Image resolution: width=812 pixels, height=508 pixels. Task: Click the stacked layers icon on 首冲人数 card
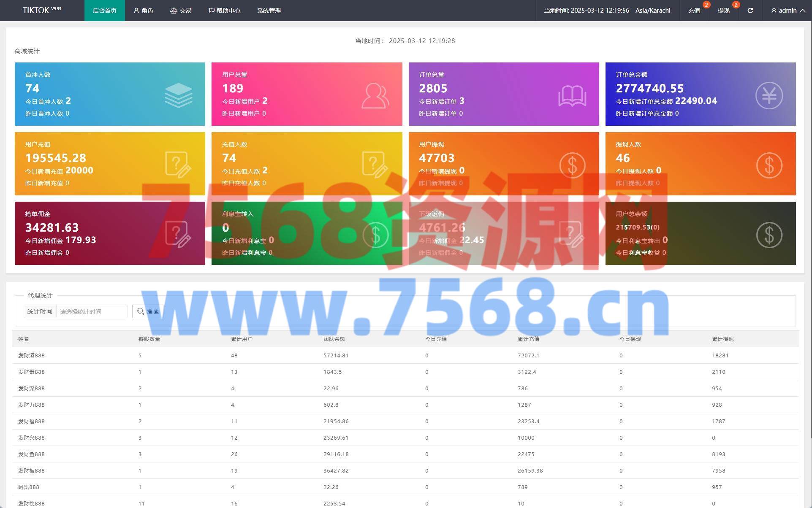[178, 95]
